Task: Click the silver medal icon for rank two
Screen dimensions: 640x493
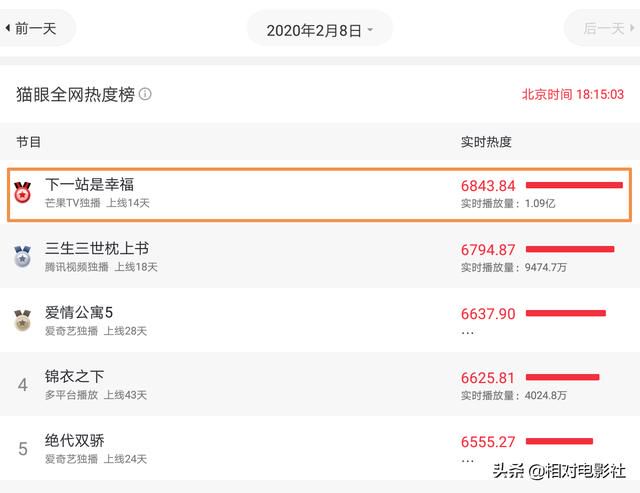Action: pyautogui.click(x=22, y=256)
